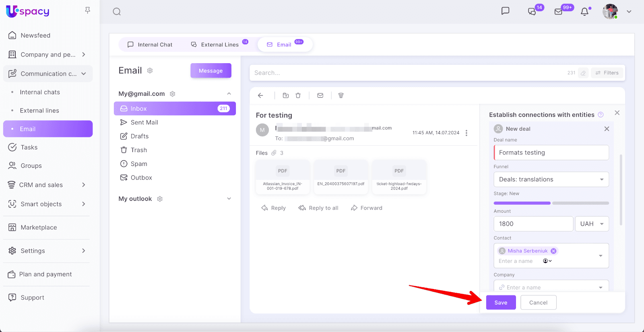
Task: Switch to the External Lines tab
Action: (215, 45)
